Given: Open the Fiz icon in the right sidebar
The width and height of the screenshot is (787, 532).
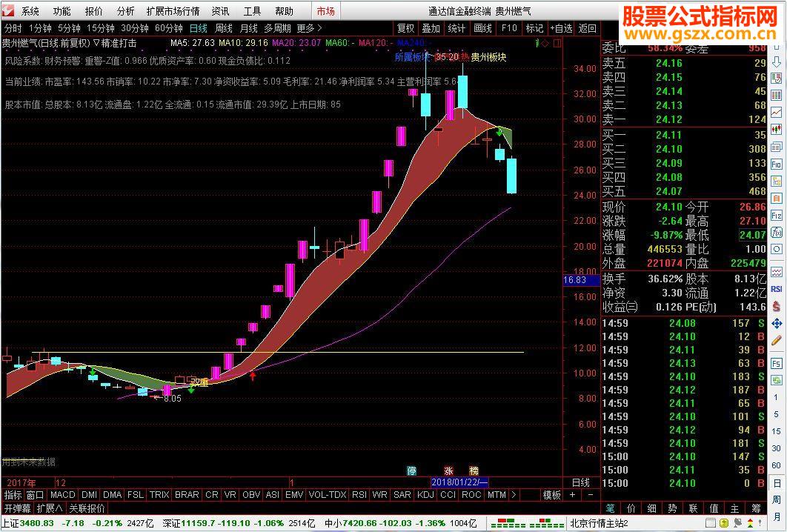Looking at the screenshot, I should tap(776, 216).
